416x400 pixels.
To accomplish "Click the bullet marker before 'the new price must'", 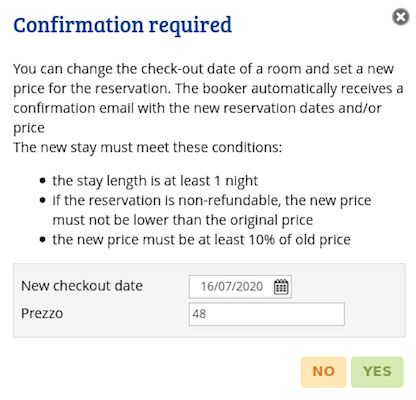I will [x=42, y=240].
